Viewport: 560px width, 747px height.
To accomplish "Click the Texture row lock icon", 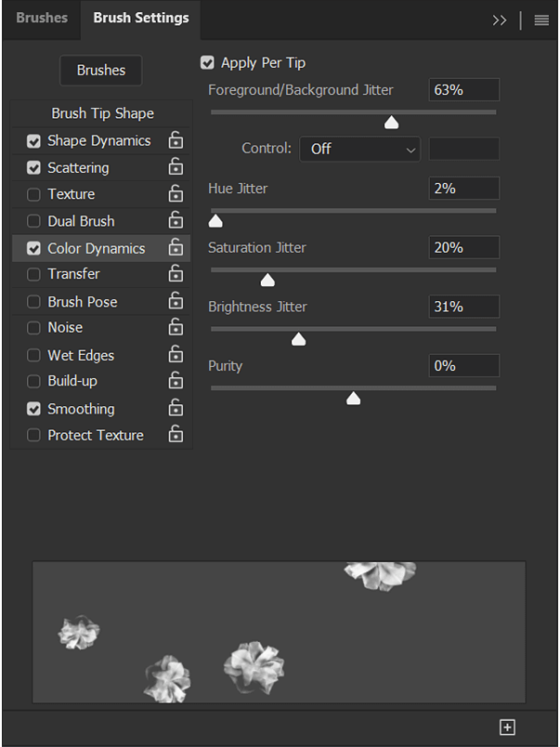I will coord(175,194).
